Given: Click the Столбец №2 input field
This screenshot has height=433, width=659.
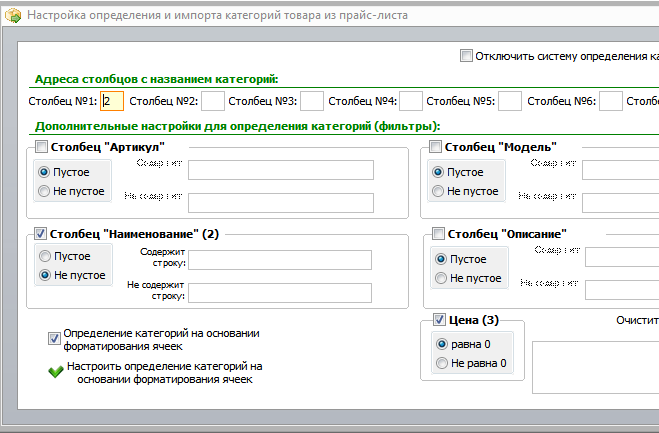Looking at the screenshot, I should [x=213, y=101].
